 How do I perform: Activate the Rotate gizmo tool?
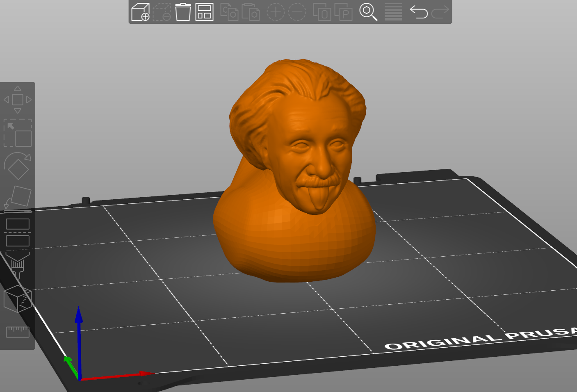[18, 166]
